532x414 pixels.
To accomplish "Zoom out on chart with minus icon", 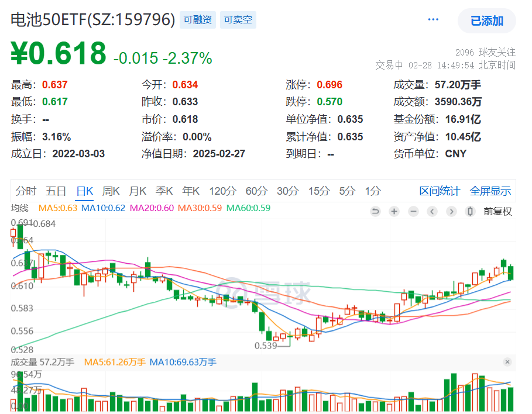I will tap(413, 211).
